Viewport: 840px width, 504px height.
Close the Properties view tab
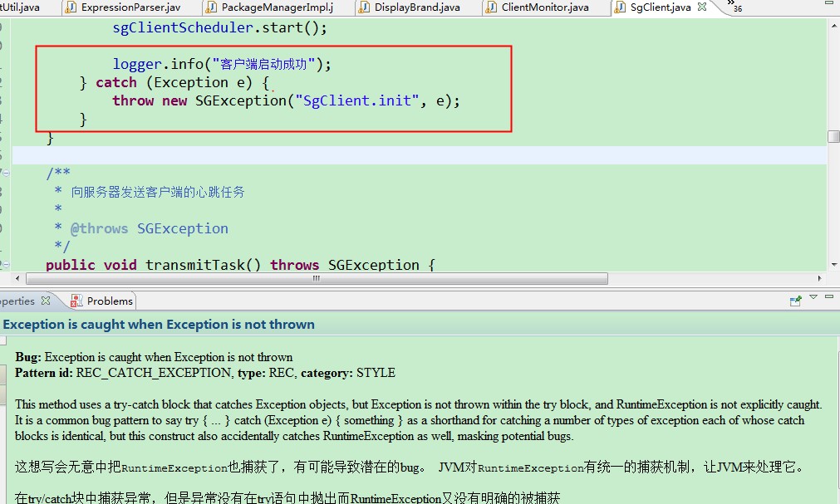coord(46,301)
